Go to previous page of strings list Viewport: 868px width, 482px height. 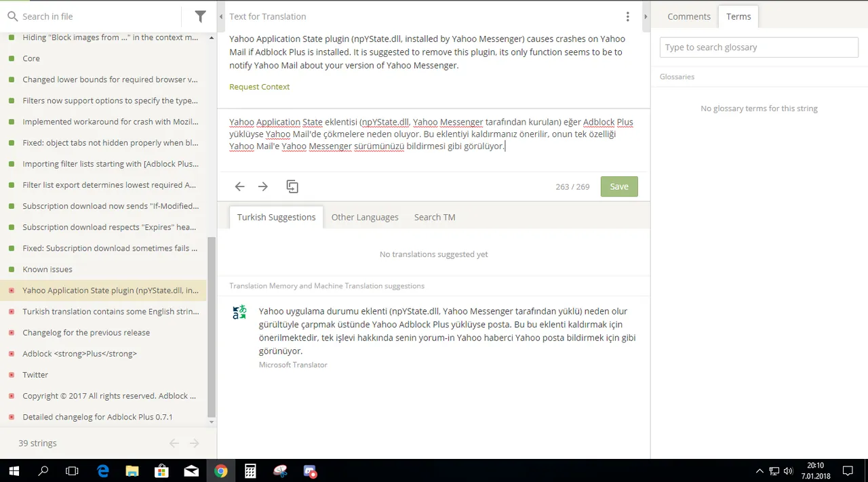[174, 443]
